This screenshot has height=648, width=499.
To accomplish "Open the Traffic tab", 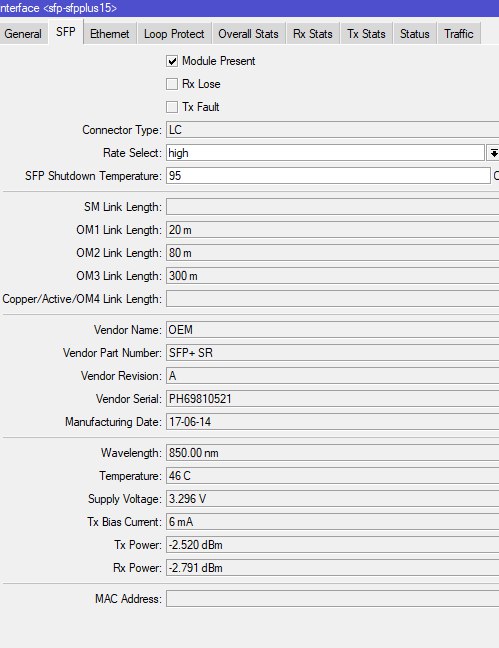I will (x=459, y=34).
